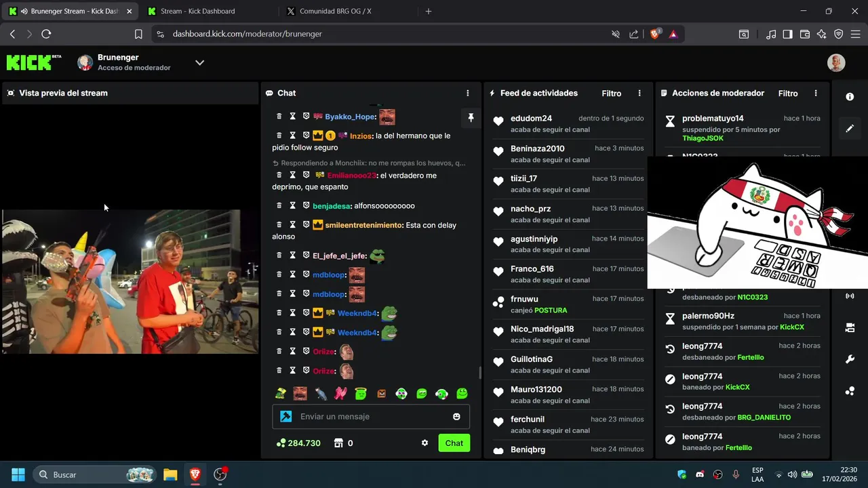Open the Brave main hamburger menu

click(856, 34)
